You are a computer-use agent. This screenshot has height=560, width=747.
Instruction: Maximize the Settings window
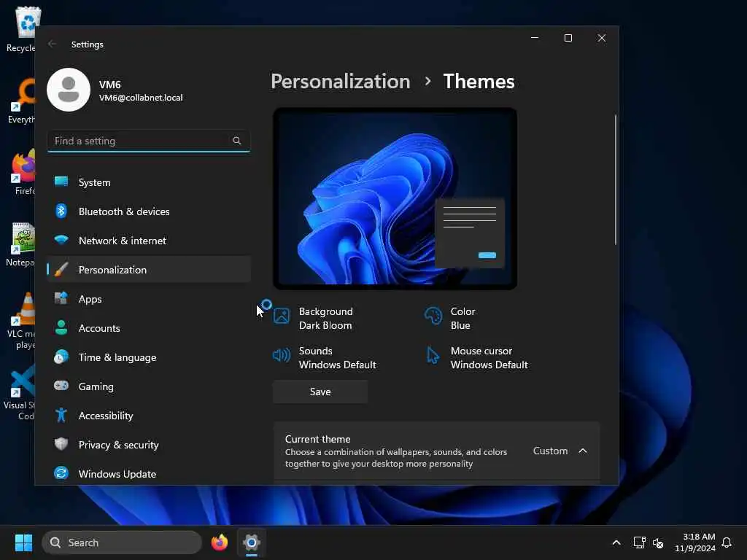(x=568, y=38)
